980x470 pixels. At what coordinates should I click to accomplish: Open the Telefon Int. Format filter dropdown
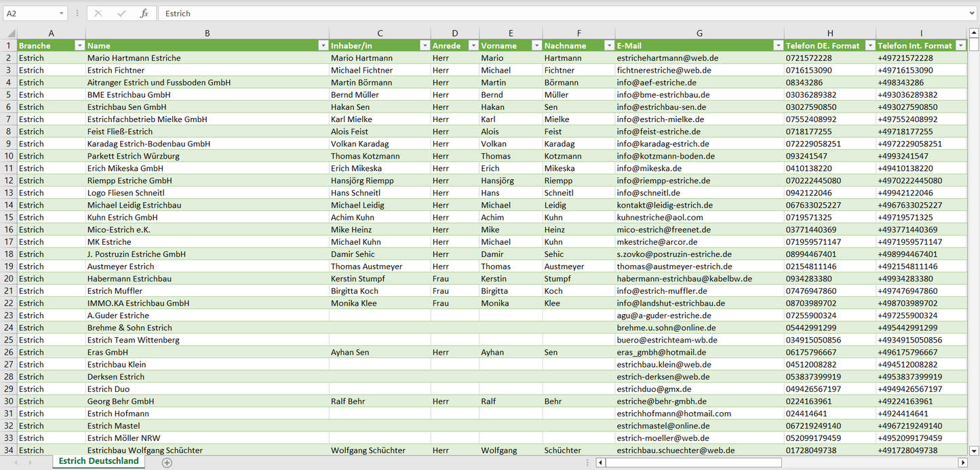pyautogui.click(x=960, y=45)
